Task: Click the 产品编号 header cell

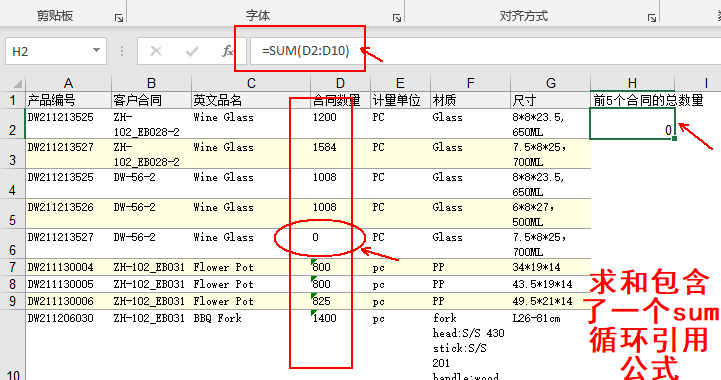Action: pyautogui.click(x=69, y=100)
